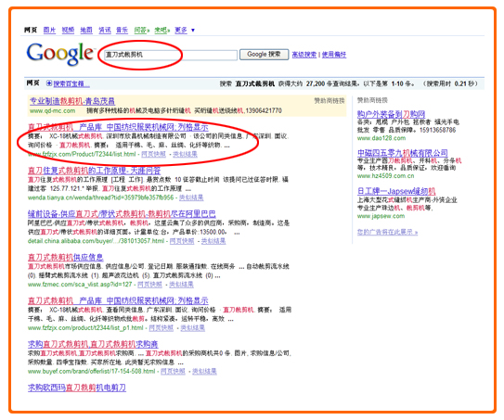This screenshot has height=420, width=504.
Task: Switch to the 图片 search tab
Action: tap(49, 30)
